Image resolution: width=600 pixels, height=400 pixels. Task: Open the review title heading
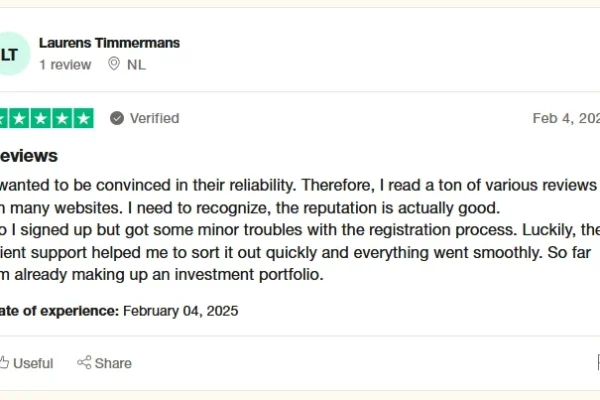pos(28,156)
